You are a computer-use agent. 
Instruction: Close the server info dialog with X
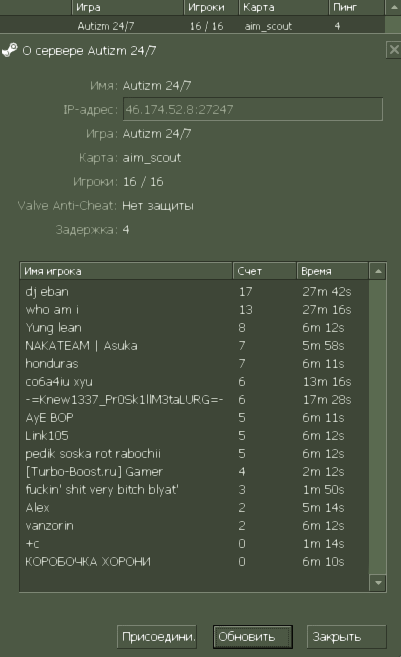point(394,50)
